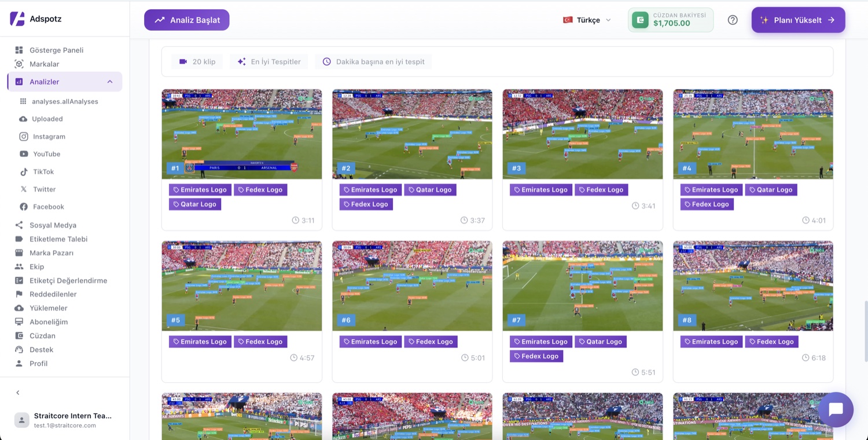Open clip #6 thumbnail
This screenshot has height=440, width=868.
[412, 286]
